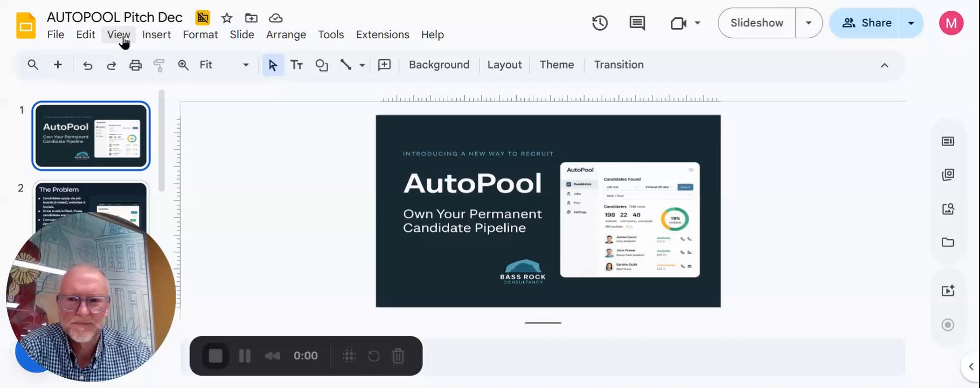Image resolution: width=980 pixels, height=388 pixels.
Task: Open the Format menu
Action: [x=200, y=34]
